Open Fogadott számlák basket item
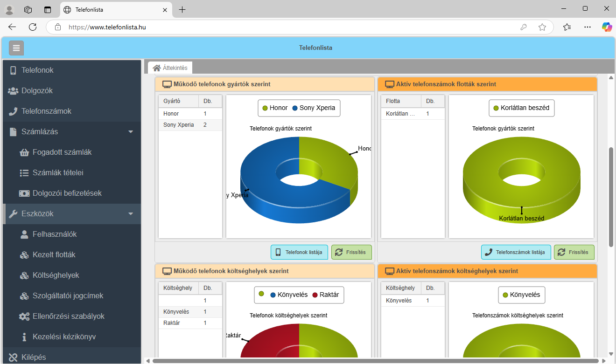 click(x=62, y=152)
